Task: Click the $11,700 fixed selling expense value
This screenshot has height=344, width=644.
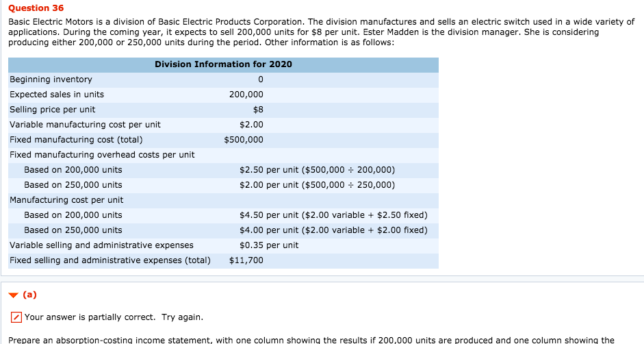Action: click(x=246, y=260)
